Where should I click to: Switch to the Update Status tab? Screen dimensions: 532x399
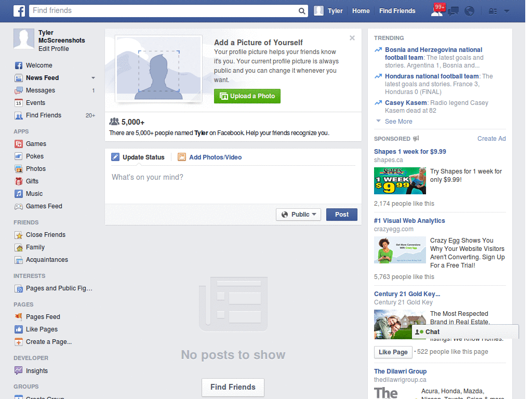pos(138,157)
